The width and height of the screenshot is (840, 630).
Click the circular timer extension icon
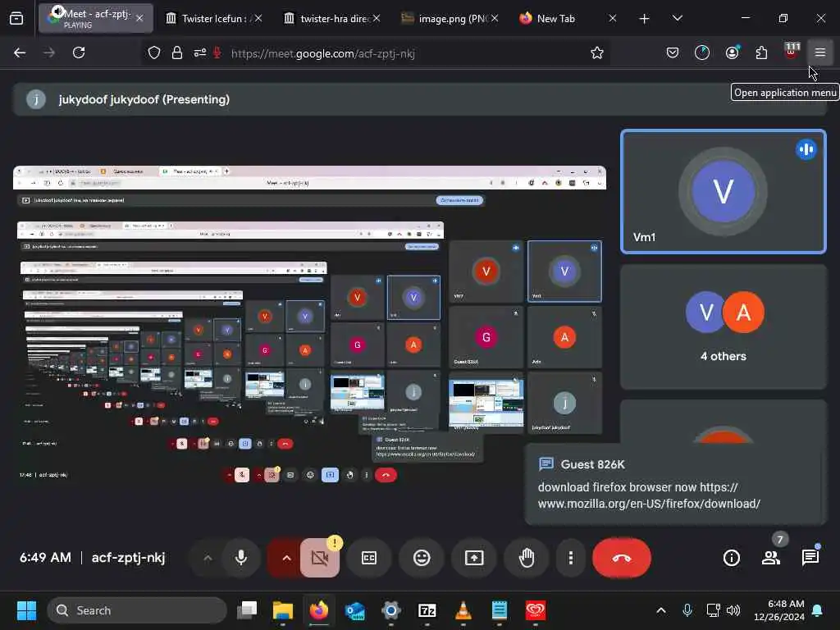(x=702, y=52)
